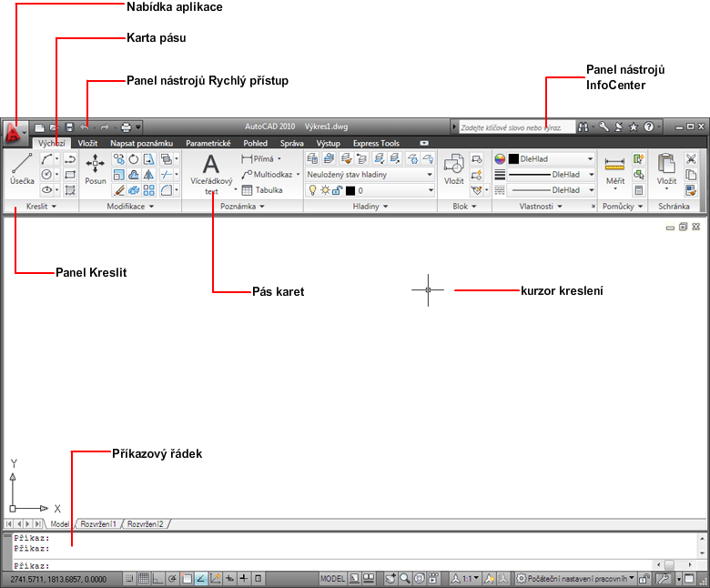This screenshot has height=588, width=710.
Task: Open Neuložený stav hladiny dropdown
Action: click(370, 175)
